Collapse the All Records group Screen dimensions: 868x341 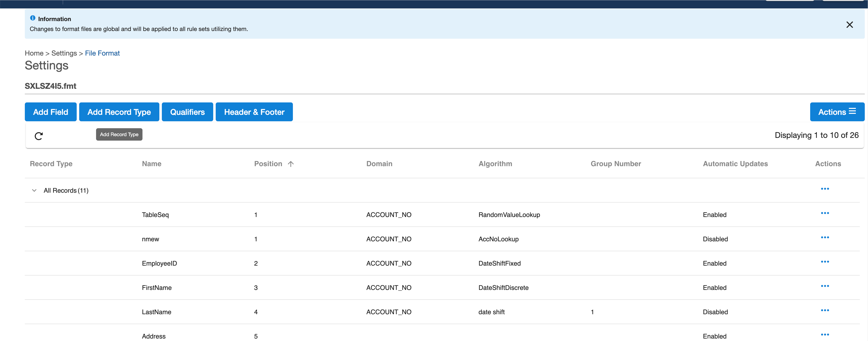(x=34, y=190)
